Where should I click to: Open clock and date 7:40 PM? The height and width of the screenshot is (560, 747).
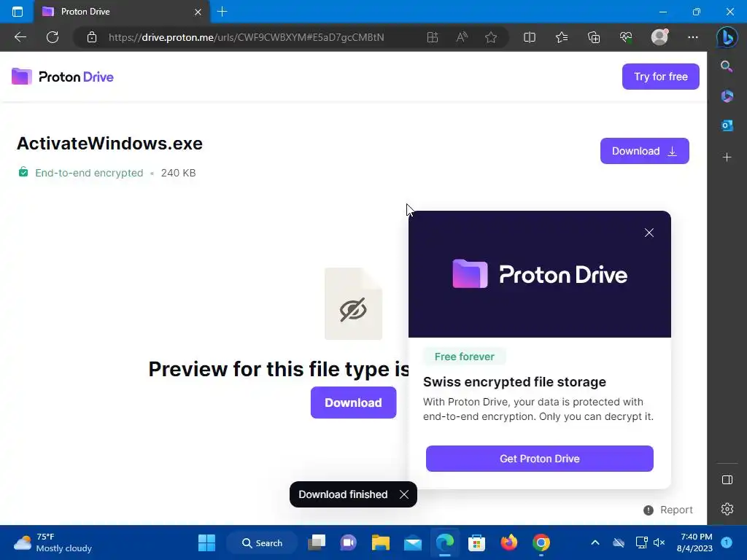(694, 542)
